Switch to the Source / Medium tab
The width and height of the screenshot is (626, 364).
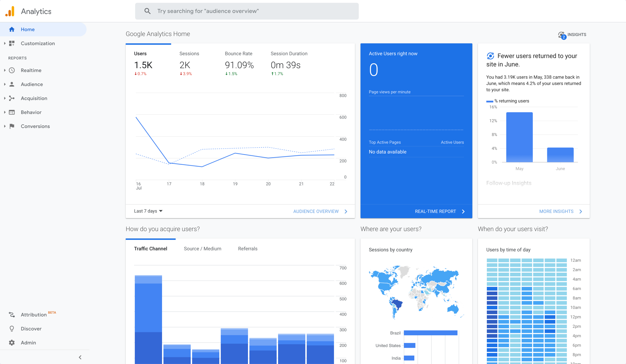202,249
